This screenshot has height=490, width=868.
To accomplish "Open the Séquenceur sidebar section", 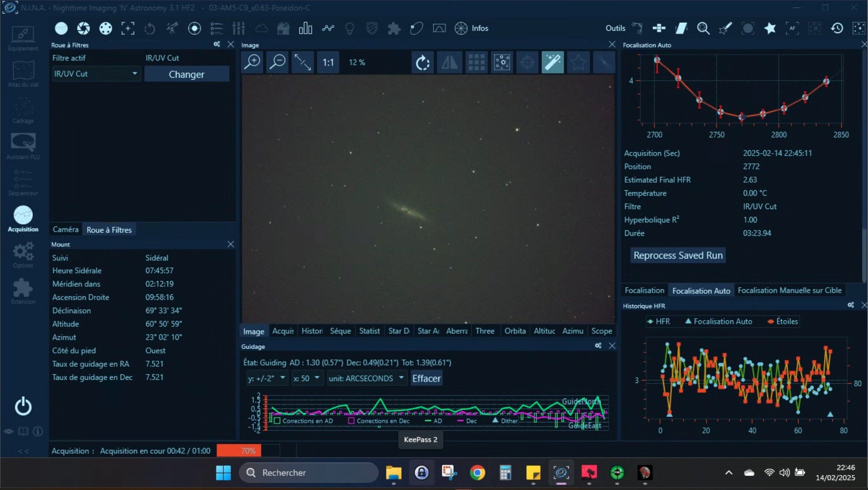I will [x=23, y=183].
